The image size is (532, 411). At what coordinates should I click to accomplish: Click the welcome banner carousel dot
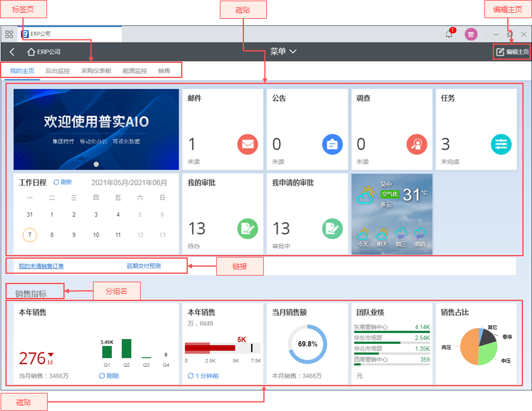click(96, 164)
